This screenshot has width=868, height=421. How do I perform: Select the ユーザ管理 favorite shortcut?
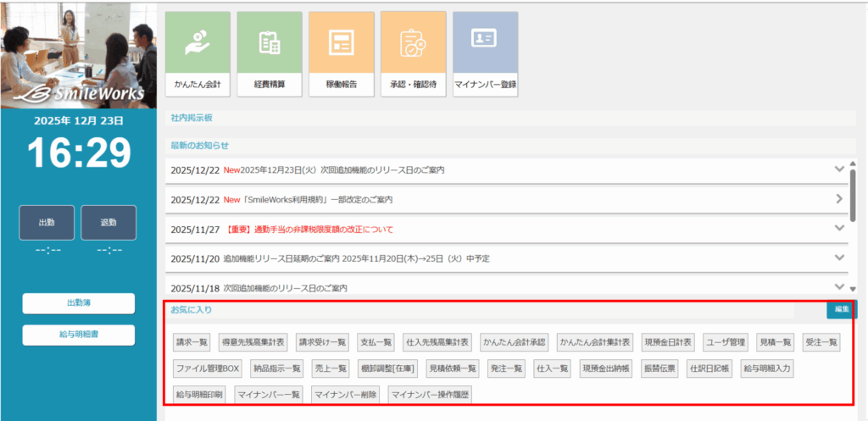(x=725, y=342)
